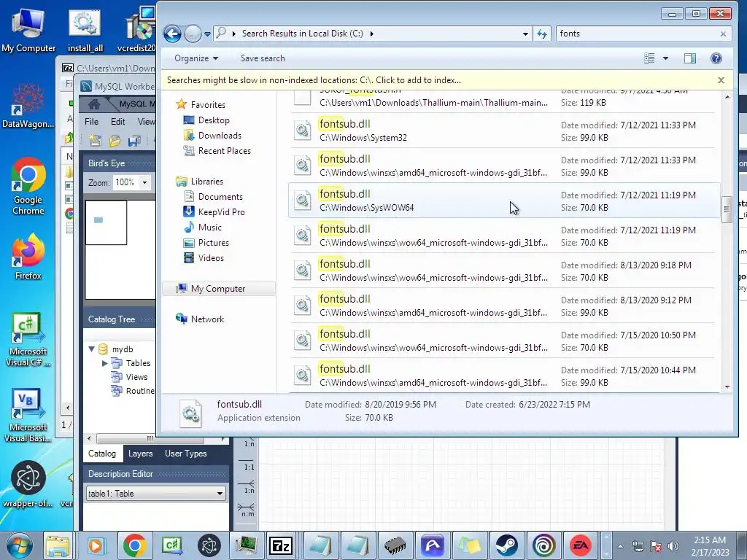Click the Change your view icon
The height and width of the screenshot is (560, 747).
coord(649,58)
